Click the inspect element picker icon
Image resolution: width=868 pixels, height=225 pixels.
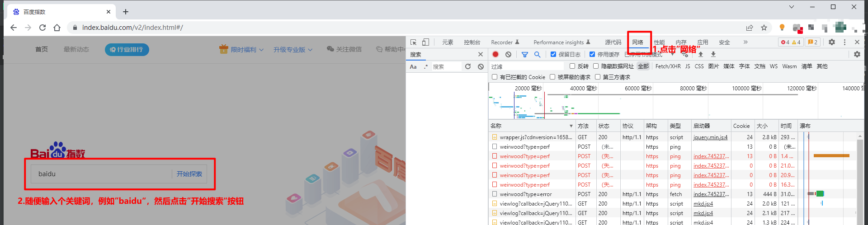[x=413, y=42]
